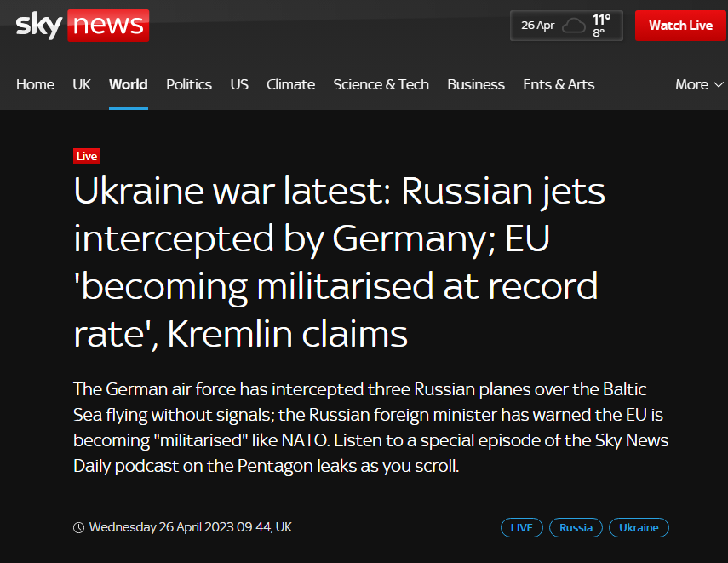Click the red Live badge above headline
This screenshot has height=563, width=728.
point(87,156)
